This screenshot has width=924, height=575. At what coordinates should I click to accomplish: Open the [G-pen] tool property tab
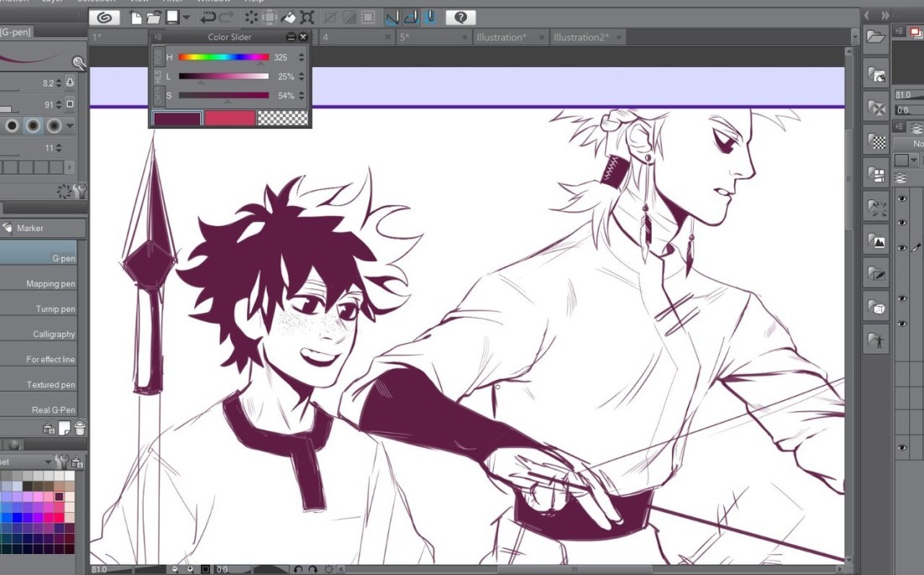[17, 32]
